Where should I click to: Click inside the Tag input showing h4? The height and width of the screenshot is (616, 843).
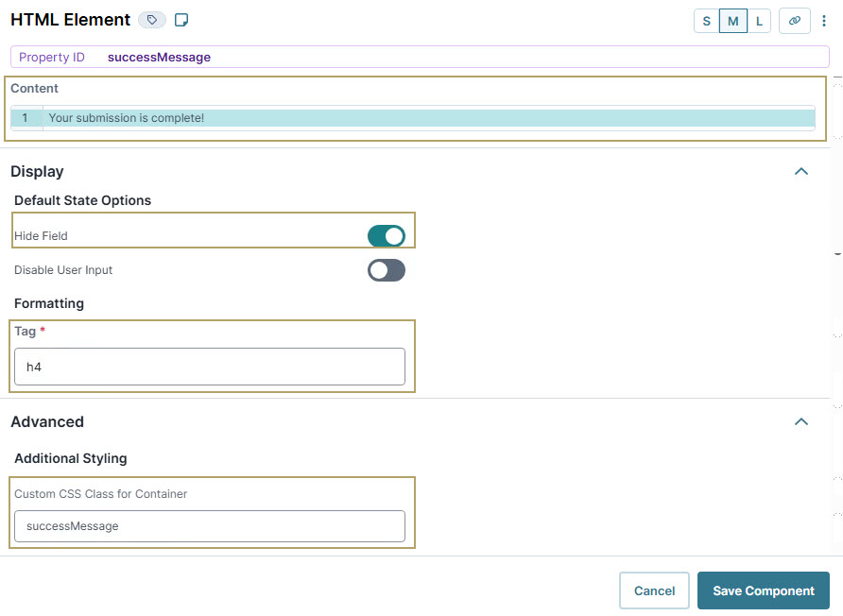[209, 367]
